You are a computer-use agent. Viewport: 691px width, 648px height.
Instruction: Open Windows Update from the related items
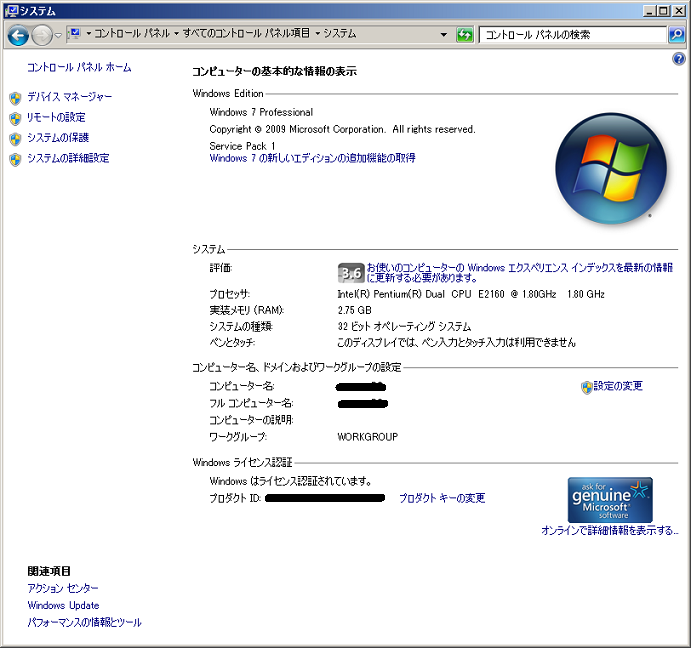pyautogui.click(x=63, y=605)
